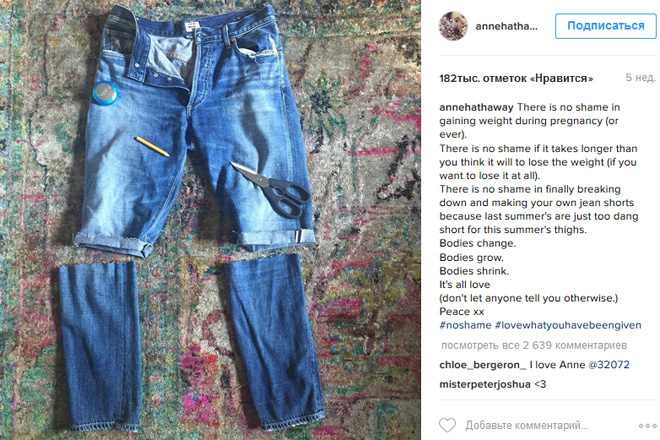
Task: Click the Подписаться follow button
Action: [x=605, y=26]
